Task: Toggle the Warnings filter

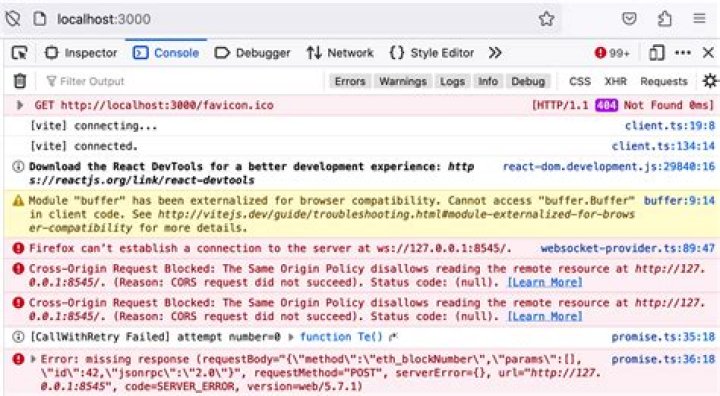Action: tap(403, 81)
